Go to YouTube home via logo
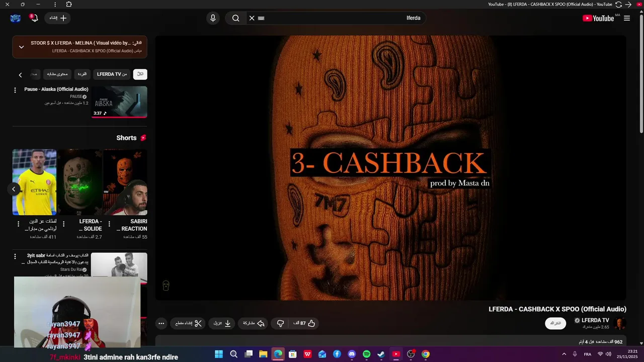This screenshot has height=362, width=644. tap(598, 18)
